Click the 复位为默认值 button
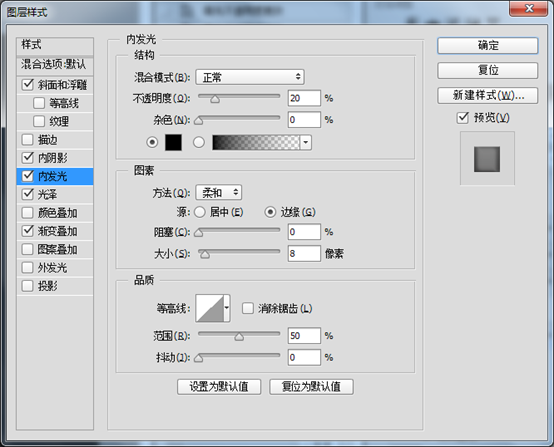This screenshot has height=447, width=554. click(x=311, y=387)
